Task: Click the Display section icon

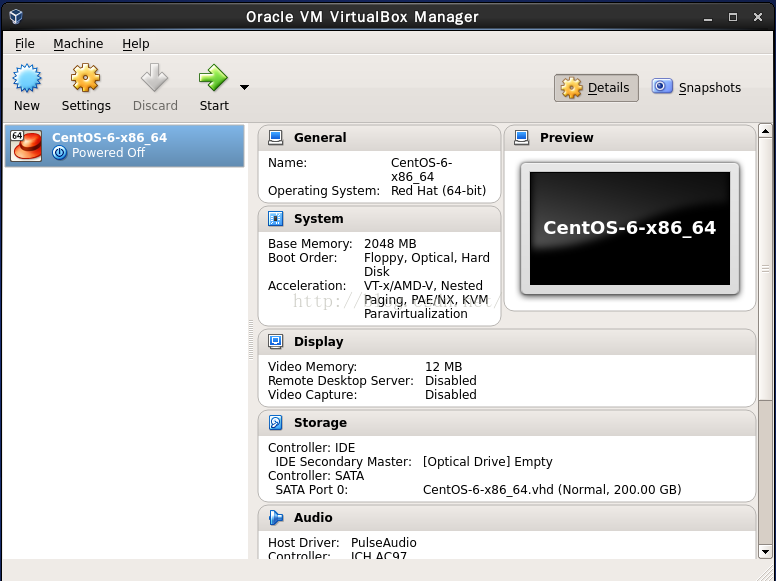Action: [x=276, y=341]
